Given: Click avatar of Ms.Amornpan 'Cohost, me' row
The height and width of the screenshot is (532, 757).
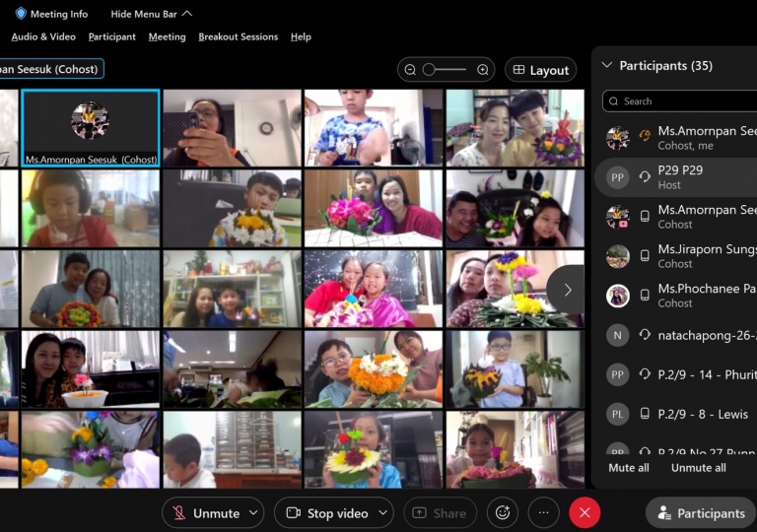Looking at the screenshot, I should 617,138.
